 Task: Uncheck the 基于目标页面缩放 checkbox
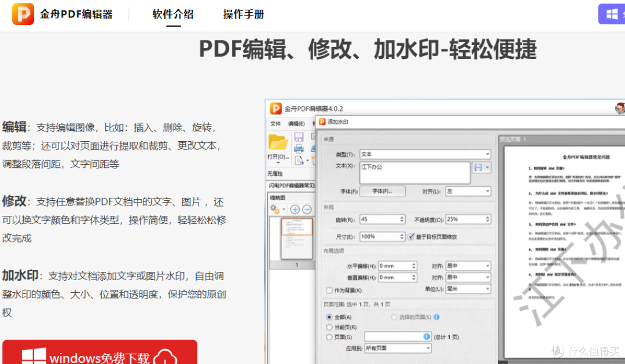click(x=411, y=237)
